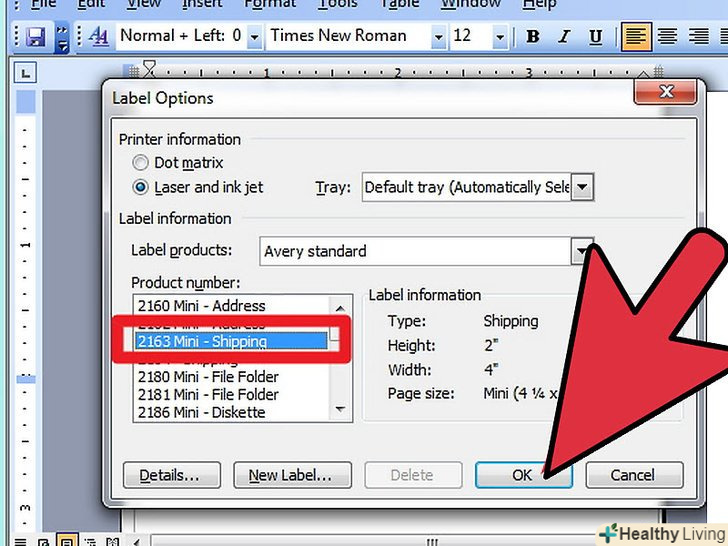Screen dimensions: 728x546
Task: Select Align Right alignment
Action: pyautogui.click(x=699, y=36)
